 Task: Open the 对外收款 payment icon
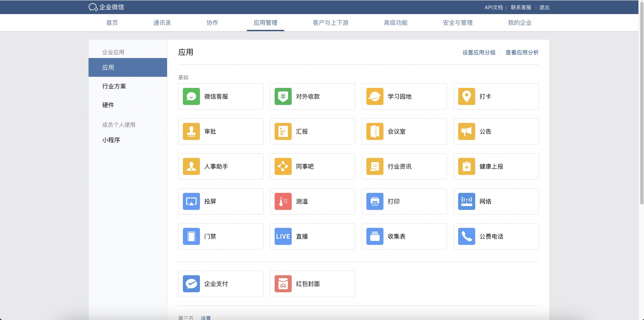pyautogui.click(x=283, y=97)
